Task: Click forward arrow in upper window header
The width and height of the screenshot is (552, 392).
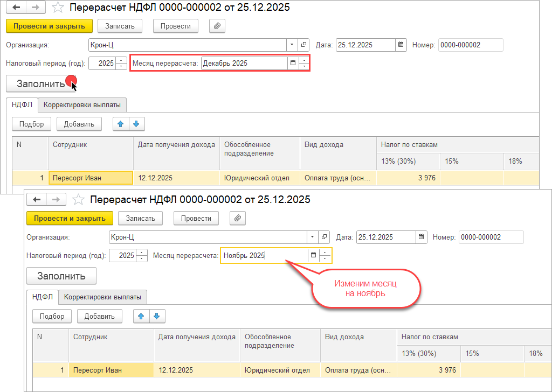Action: (36, 8)
